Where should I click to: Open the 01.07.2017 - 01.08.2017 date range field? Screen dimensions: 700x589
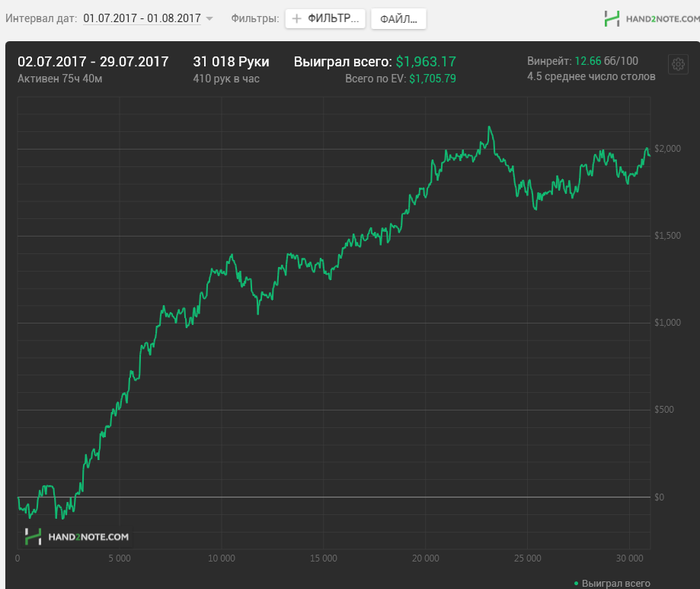point(142,18)
